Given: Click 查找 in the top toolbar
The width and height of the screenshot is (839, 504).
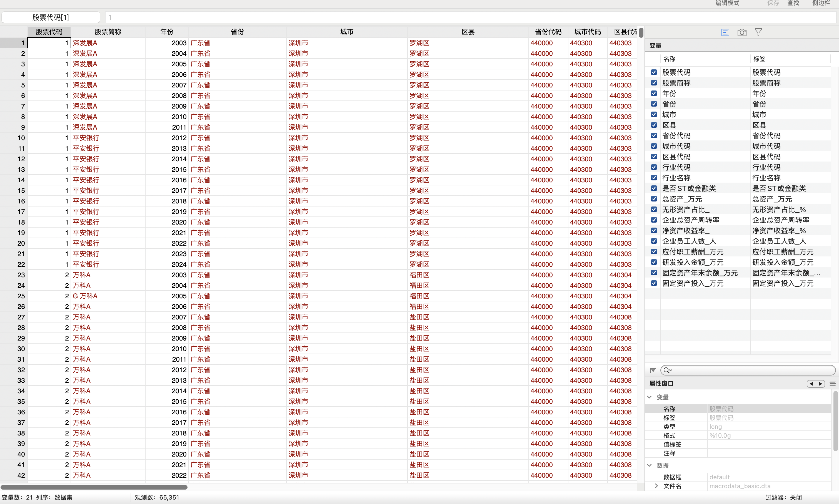Looking at the screenshot, I should coord(793,3).
